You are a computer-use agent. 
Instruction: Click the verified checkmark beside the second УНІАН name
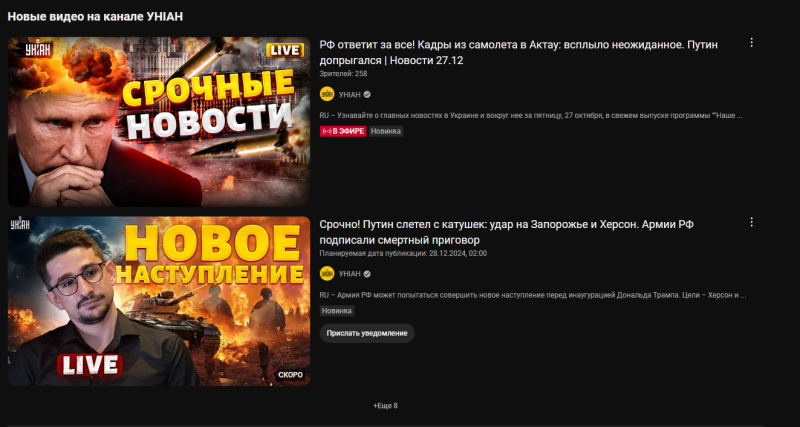click(x=367, y=273)
